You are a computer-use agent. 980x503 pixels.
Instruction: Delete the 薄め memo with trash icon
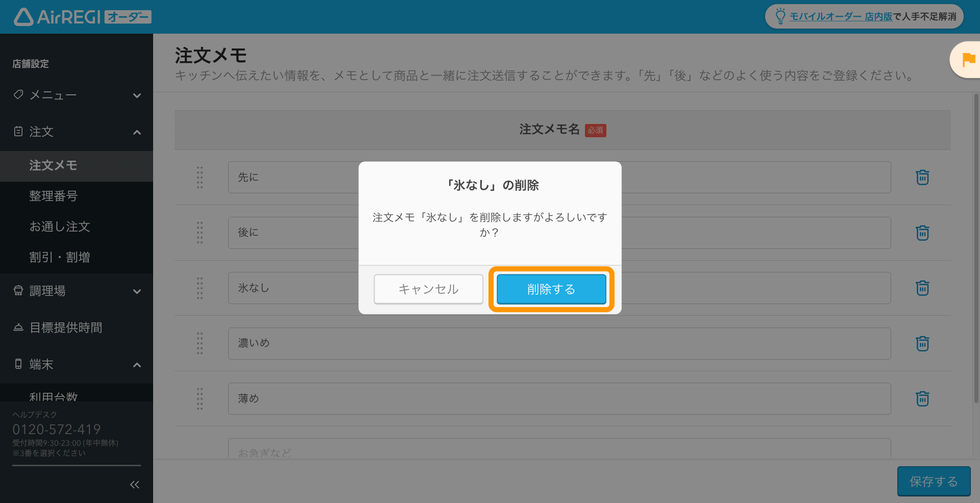(x=922, y=399)
